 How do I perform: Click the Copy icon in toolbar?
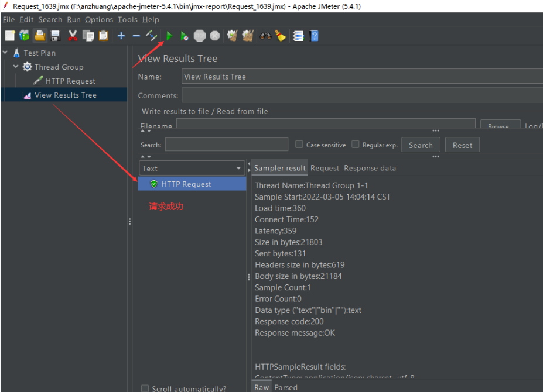pyautogui.click(x=88, y=36)
